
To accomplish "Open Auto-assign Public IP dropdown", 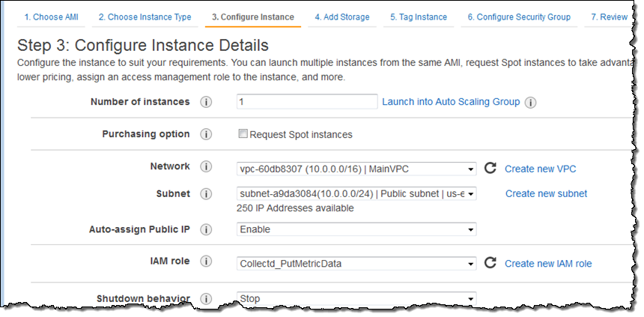I will (x=356, y=229).
